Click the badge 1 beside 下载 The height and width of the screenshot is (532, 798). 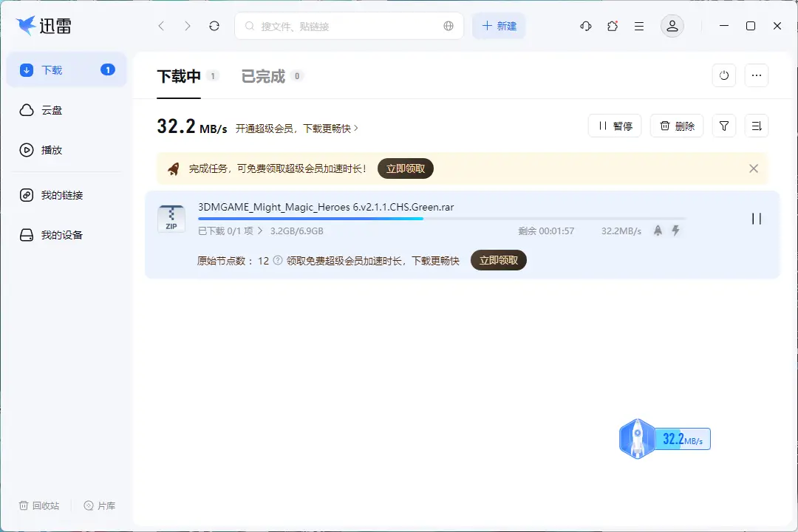108,69
